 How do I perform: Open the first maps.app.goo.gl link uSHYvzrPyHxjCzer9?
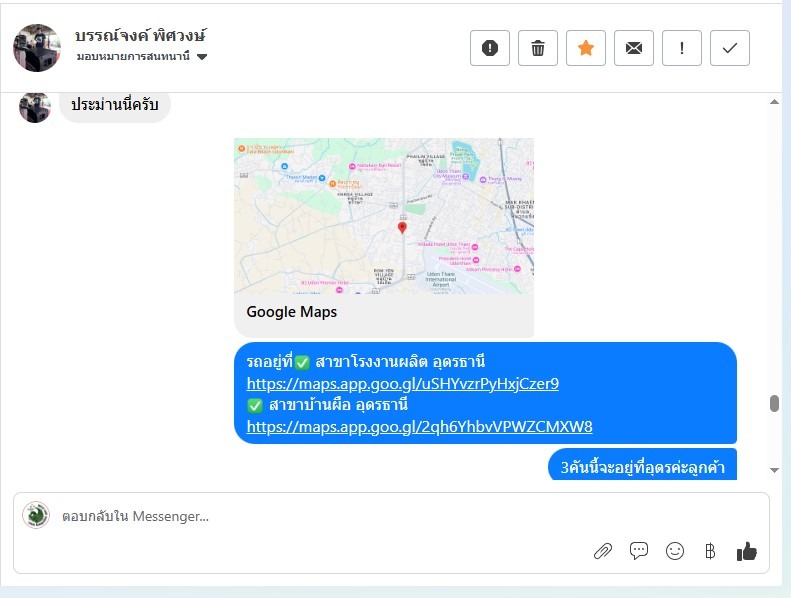point(403,384)
